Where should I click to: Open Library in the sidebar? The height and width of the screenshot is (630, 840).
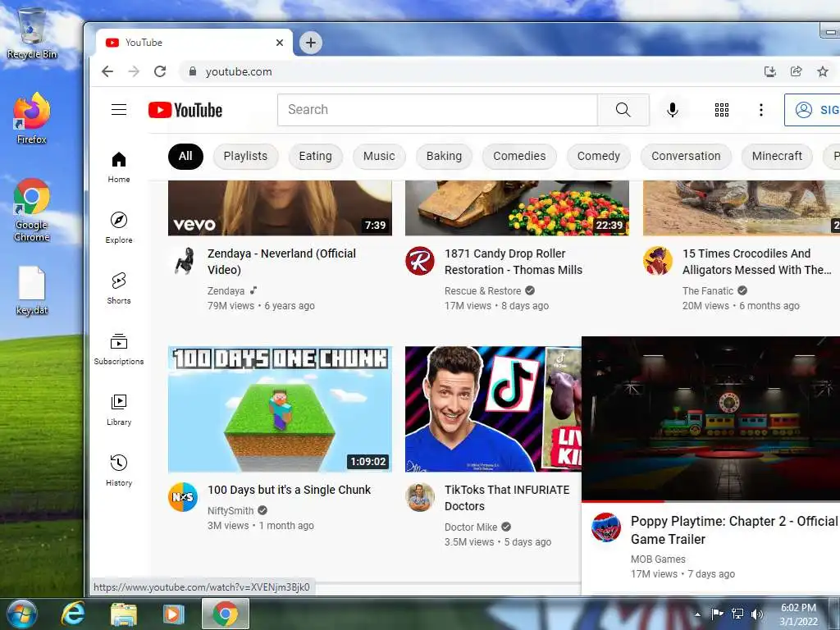tap(119, 410)
